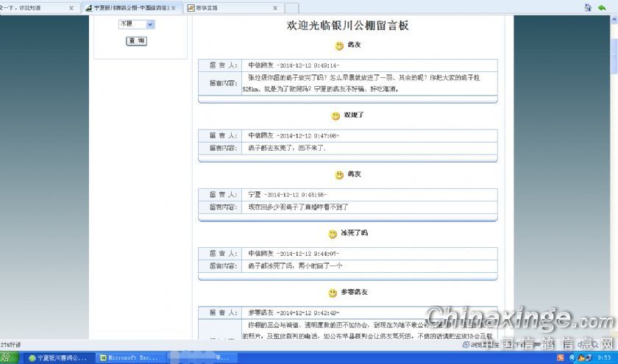Click the page icon left of the back arrow
Screen dimensions: 618x364
pyautogui.click(x=588, y=7)
